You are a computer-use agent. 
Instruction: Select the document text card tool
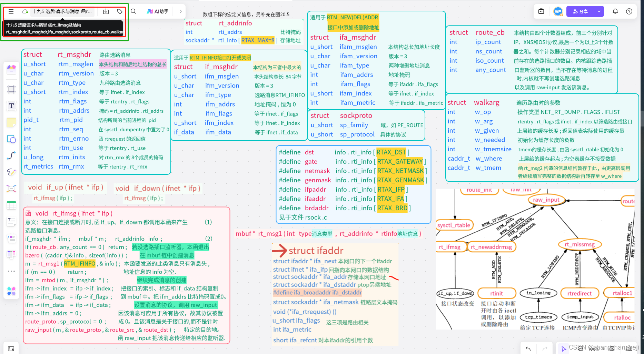click(11, 222)
